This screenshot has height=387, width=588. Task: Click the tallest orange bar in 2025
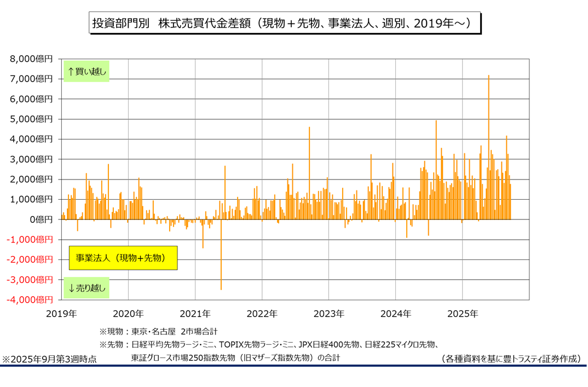tap(488, 147)
